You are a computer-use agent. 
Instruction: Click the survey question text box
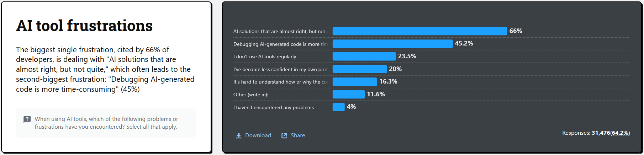[x=106, y=123]
